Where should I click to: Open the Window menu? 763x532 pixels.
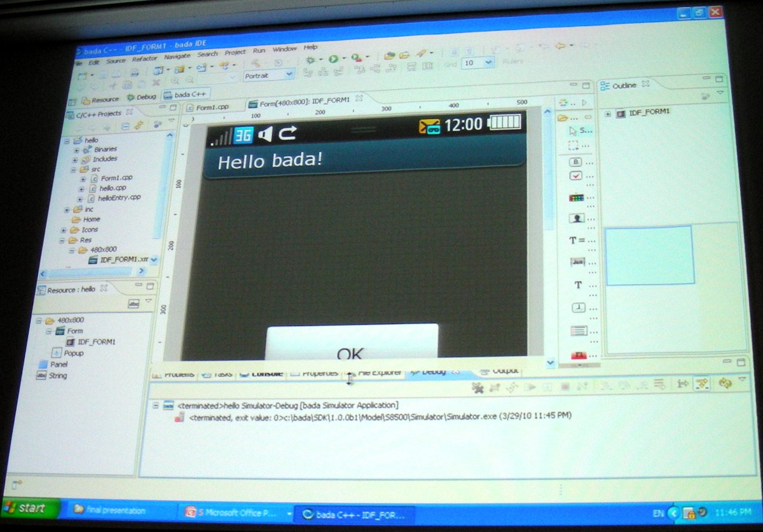(284, 49)
